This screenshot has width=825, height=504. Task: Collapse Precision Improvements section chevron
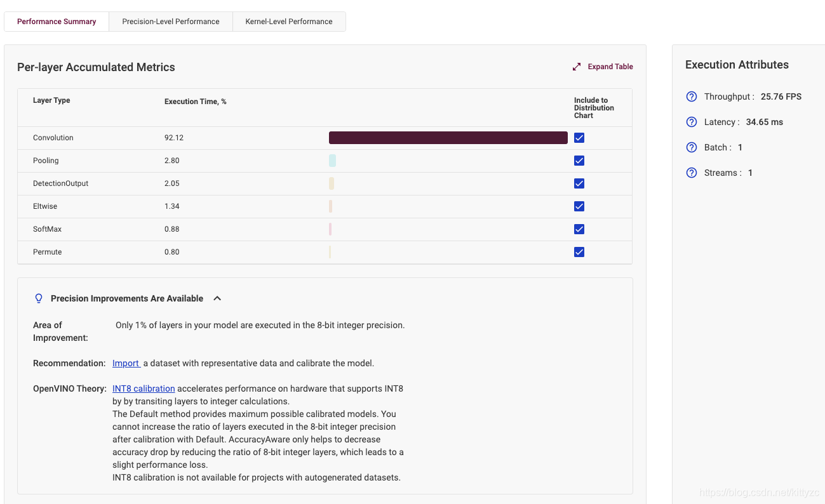tap(217, 298)
